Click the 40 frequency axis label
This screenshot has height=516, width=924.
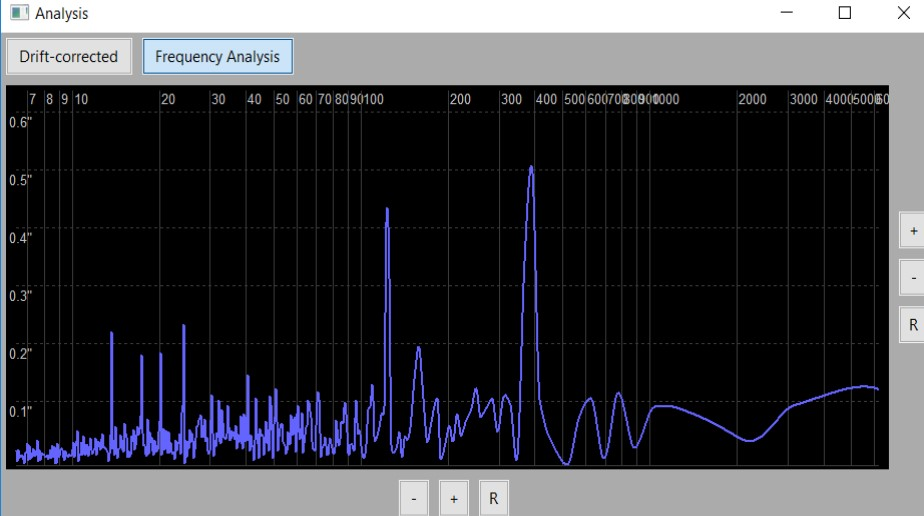pyautogui.click(x=254, y=99)
